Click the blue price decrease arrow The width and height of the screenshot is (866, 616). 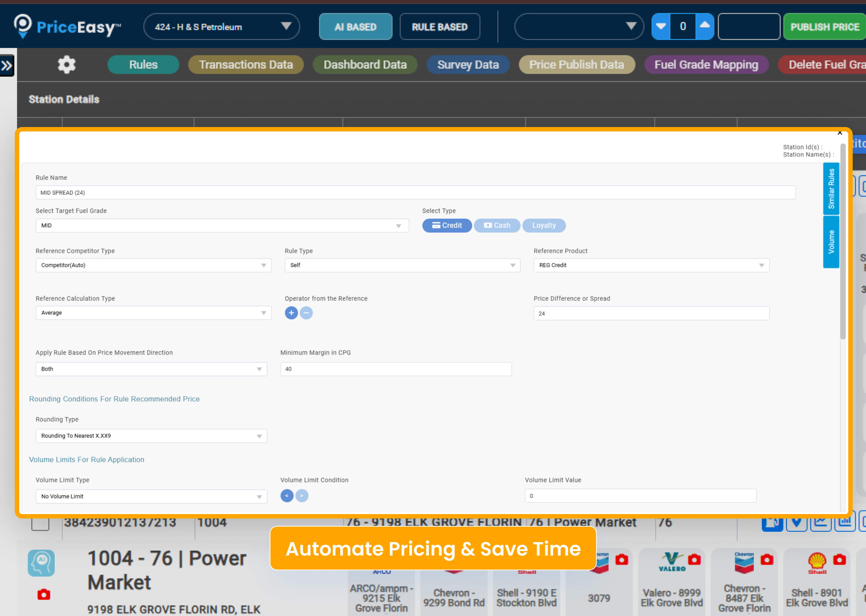[x=661, y=26]
